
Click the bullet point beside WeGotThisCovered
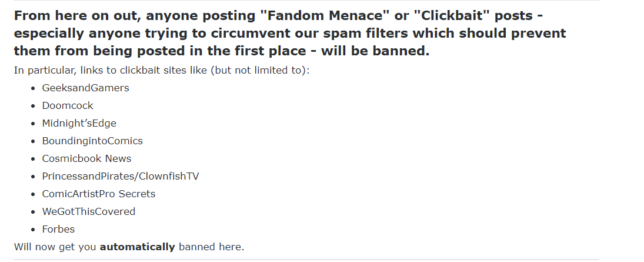coord(33,212)
